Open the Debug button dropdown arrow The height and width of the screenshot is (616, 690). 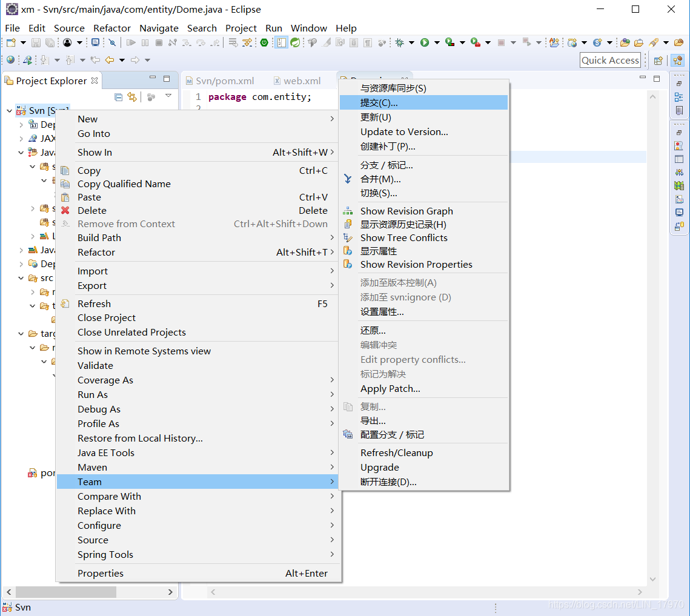pyautogui.click(x=411, y=42)
